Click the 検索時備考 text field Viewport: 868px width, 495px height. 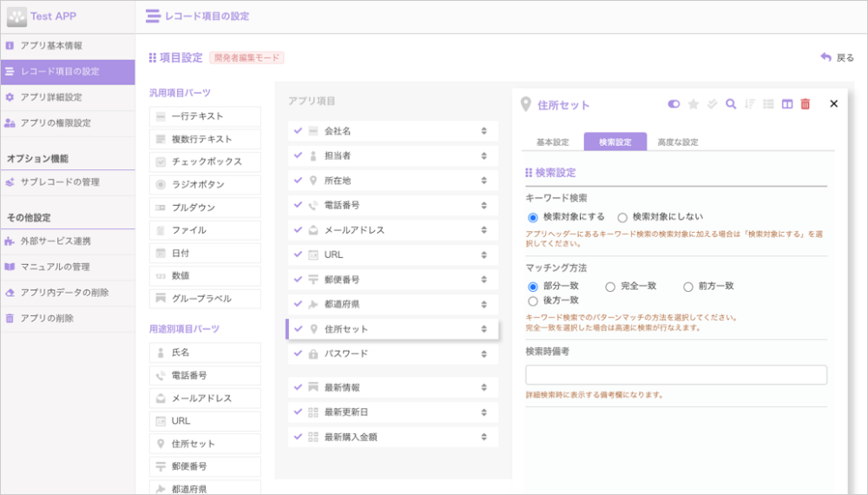point(676,375)
